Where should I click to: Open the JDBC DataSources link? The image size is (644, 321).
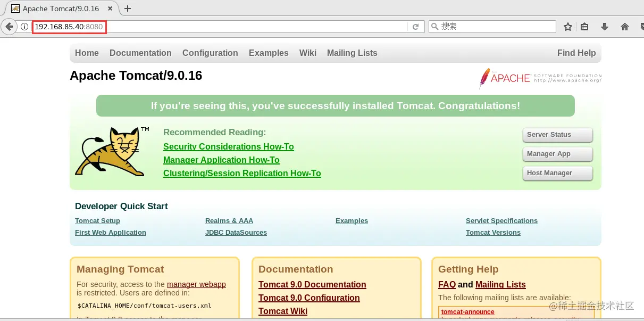point(236,232)
